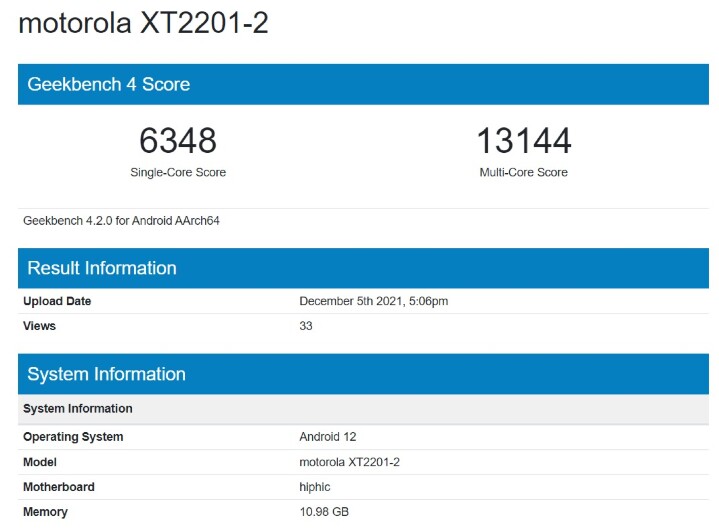Click the hiphic motherboard value
The height and width of the screenshot is (530, 719).
pos(315,487)
